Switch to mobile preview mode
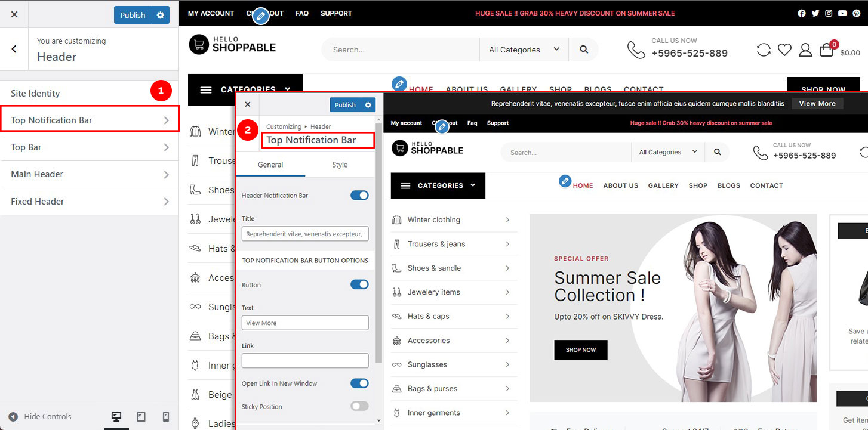868x430 pixels. click(166, 416)
